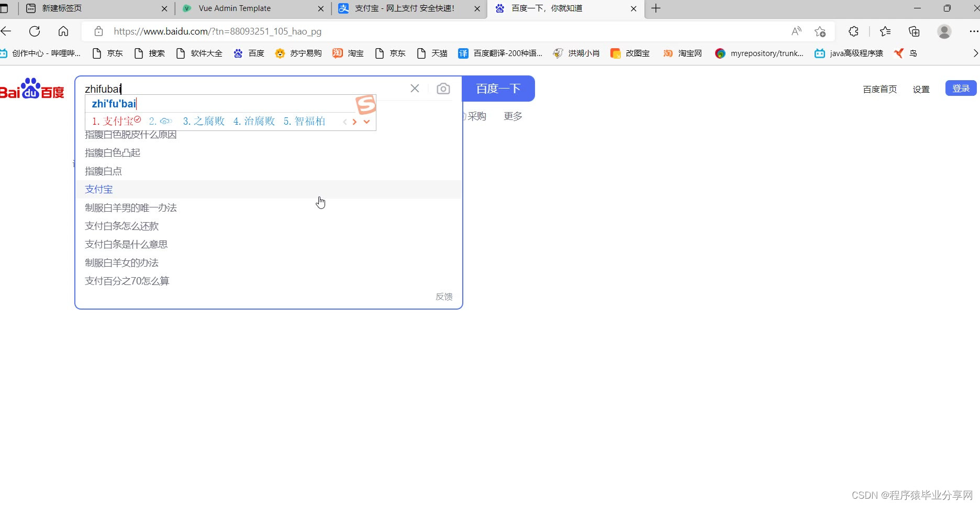Open the 洪湖小肖 bookmark
Viewport: 980px width, 505px height.
576,53
